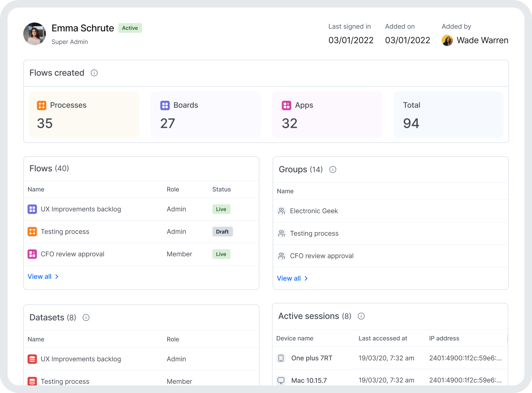Click the Electronic Geek group icon
The image size is (532, 393).
pos(281,211)
